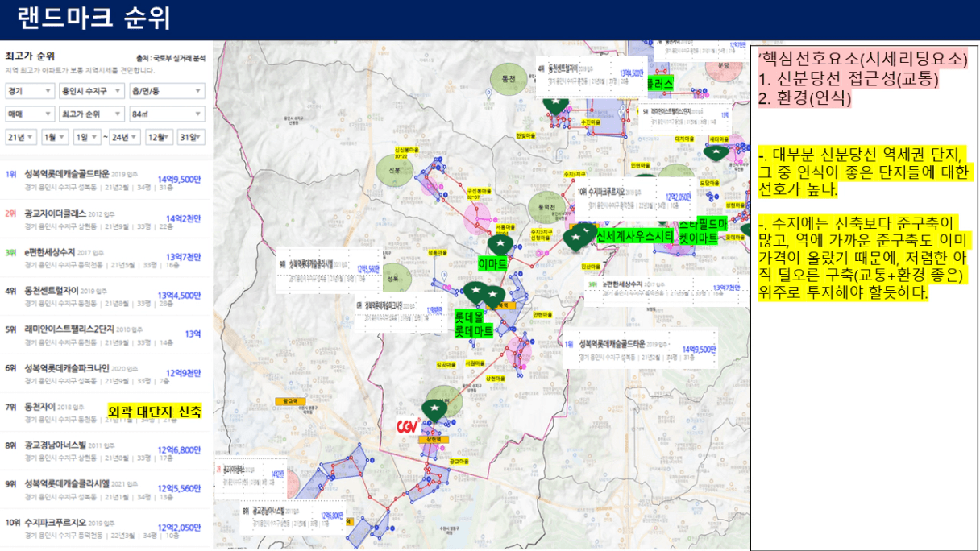The width and height of the screenshot is (980, 551).
Task: Click the 2. 환경(연식) line
Action: click(x=806, y=98)
